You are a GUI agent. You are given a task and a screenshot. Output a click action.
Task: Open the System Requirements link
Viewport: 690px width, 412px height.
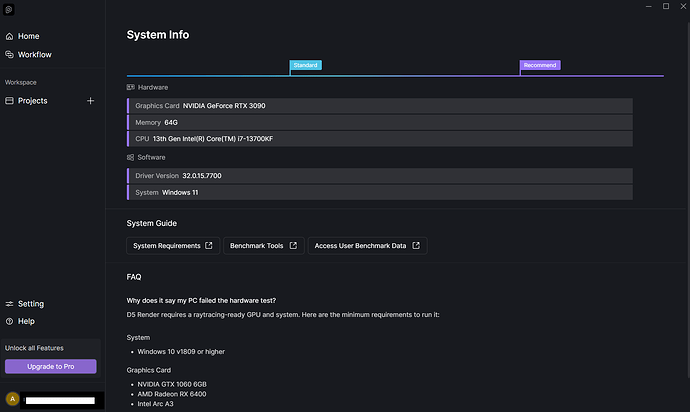(x=173, y=246)
